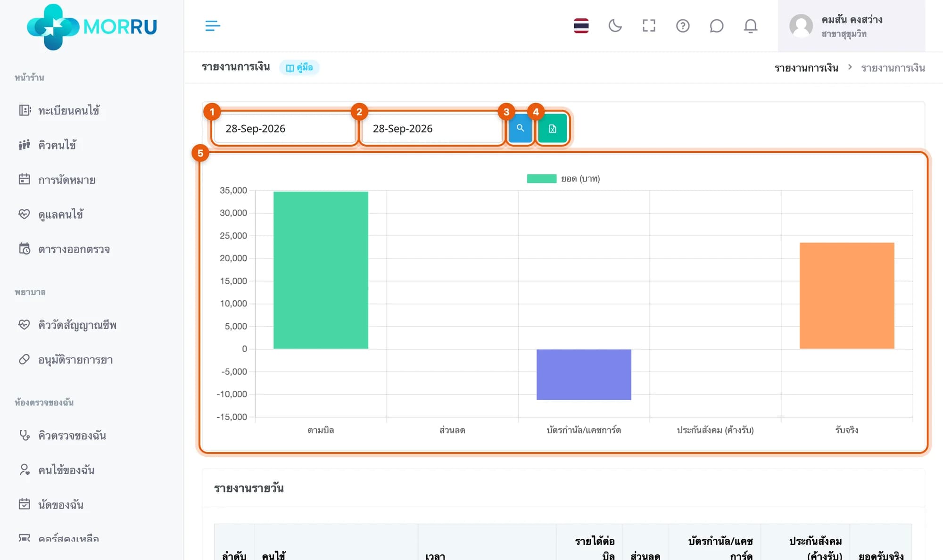Open ทะเบียนคนไข้ in sidebar
Image resolution: width=943 pixels, height=560 pixels.
[x=68, y=110]
